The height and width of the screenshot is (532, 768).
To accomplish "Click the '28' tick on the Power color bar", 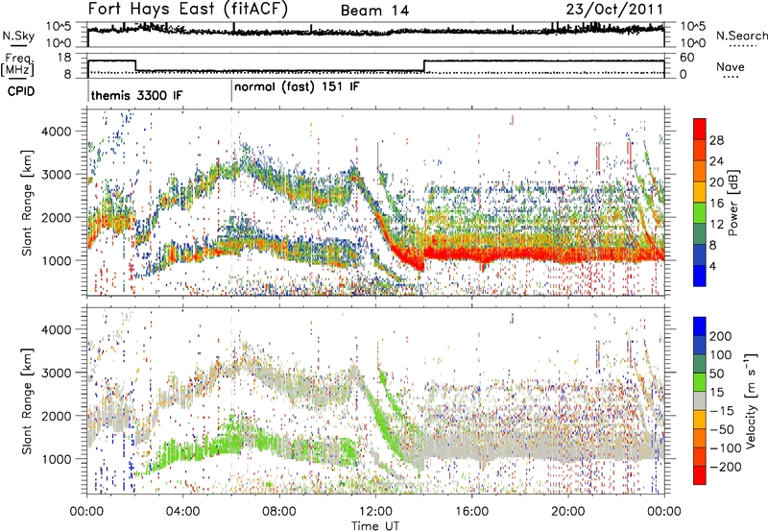I will pos(716,140).
